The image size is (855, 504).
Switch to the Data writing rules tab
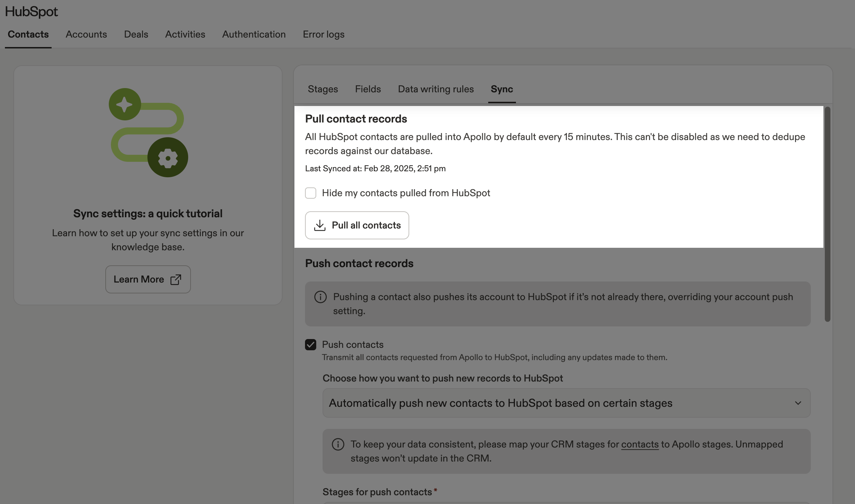(x=436, y=89)
